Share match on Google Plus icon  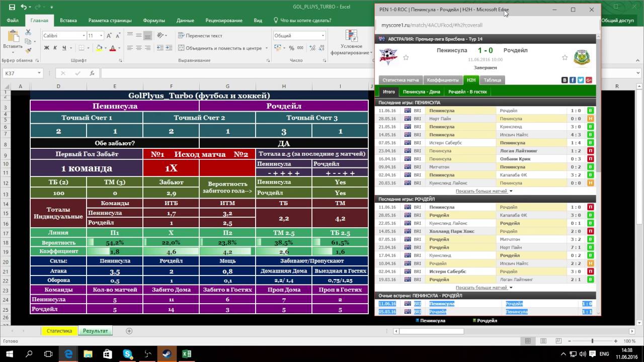pos(589,80)
